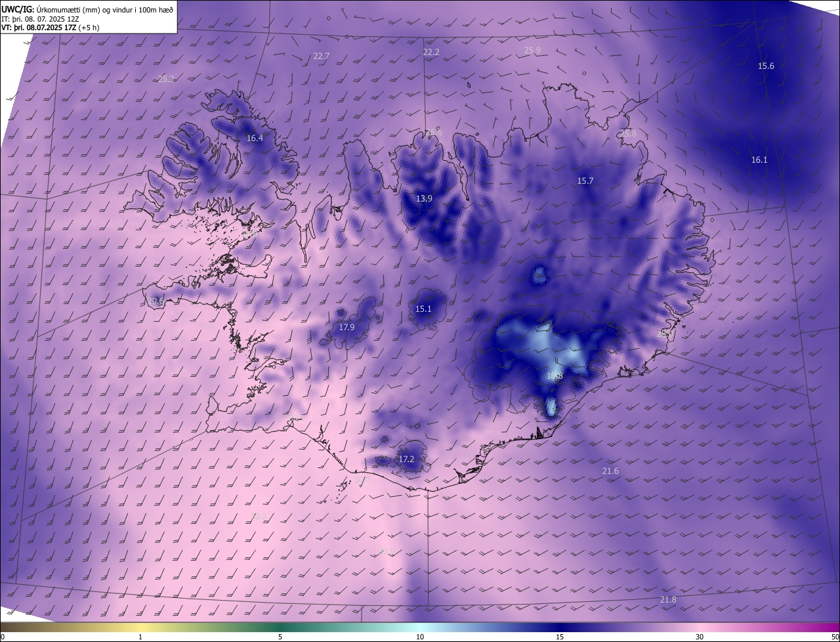Click the 26.6 value label
This screenshot has width=840, height=642.
click(x=434, y=133)
